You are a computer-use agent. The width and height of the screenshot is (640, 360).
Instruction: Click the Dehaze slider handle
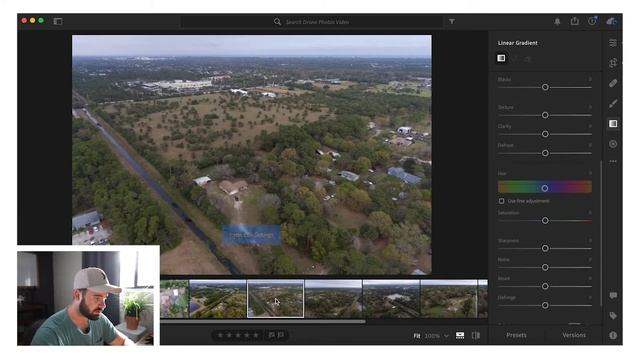(545, 153)
